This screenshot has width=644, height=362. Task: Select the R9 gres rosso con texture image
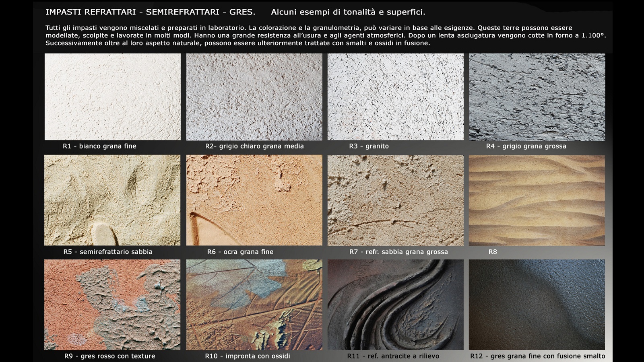[112, 305]
